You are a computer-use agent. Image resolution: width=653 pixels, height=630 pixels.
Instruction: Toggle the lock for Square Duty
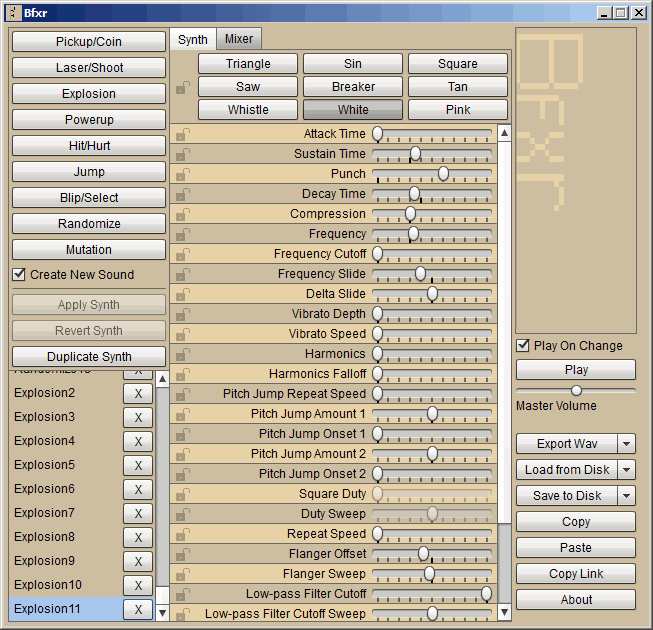(182, 494)
